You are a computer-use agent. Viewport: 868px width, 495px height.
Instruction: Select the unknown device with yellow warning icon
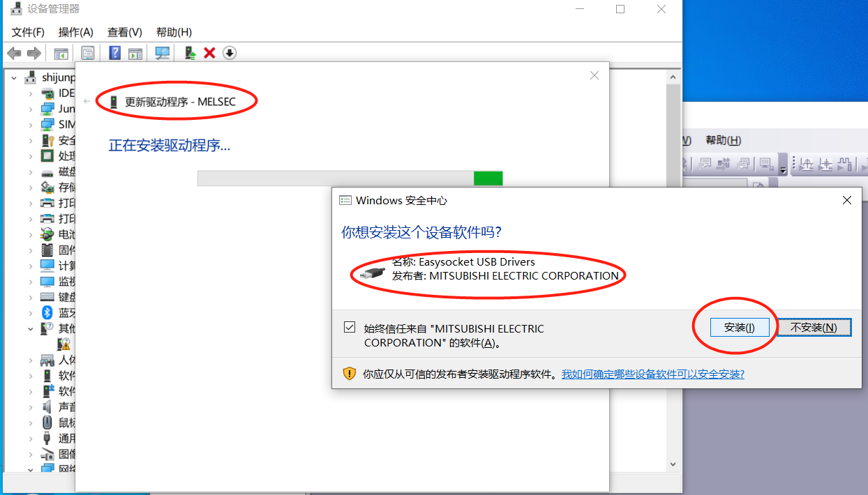pyautogui.click(x=64, y=344)
